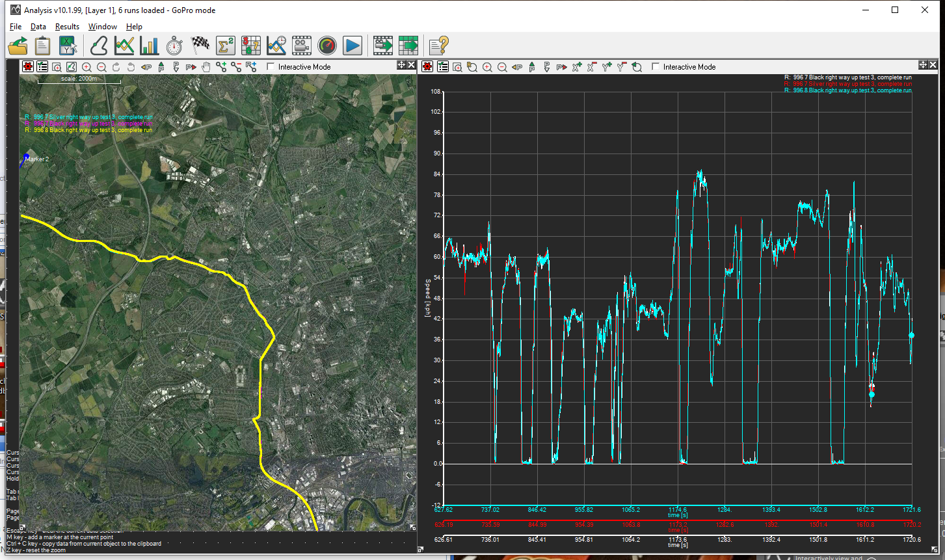Click cyan graph legend '996 8 Black right way up'

click(x=848, y=90)
